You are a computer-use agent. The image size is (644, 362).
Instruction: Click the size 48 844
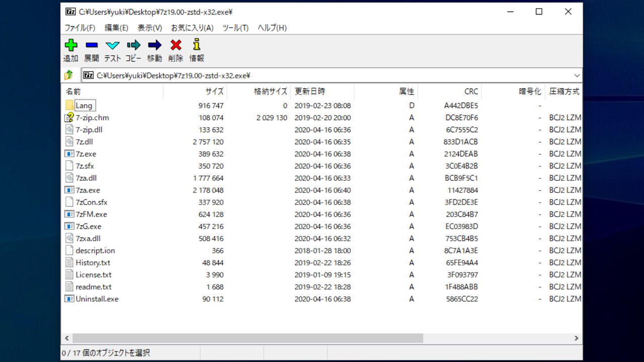tap(213, 262)
